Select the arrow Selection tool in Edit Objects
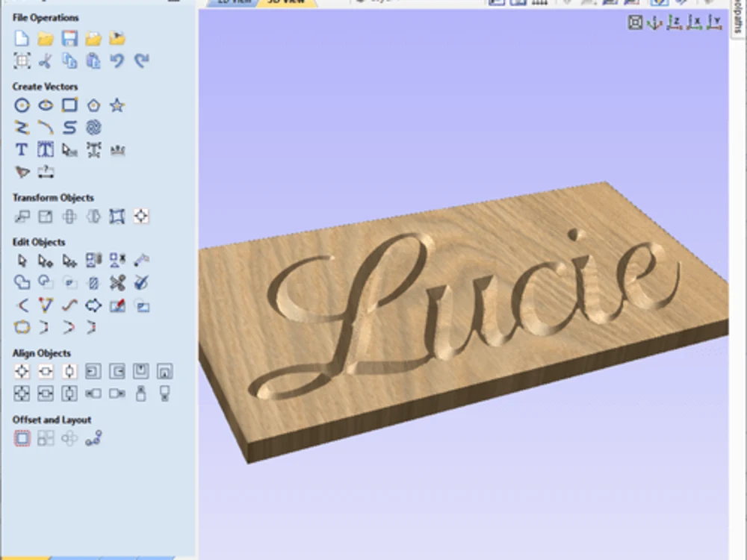The image size is (747, 560). (x=22, y=261)
